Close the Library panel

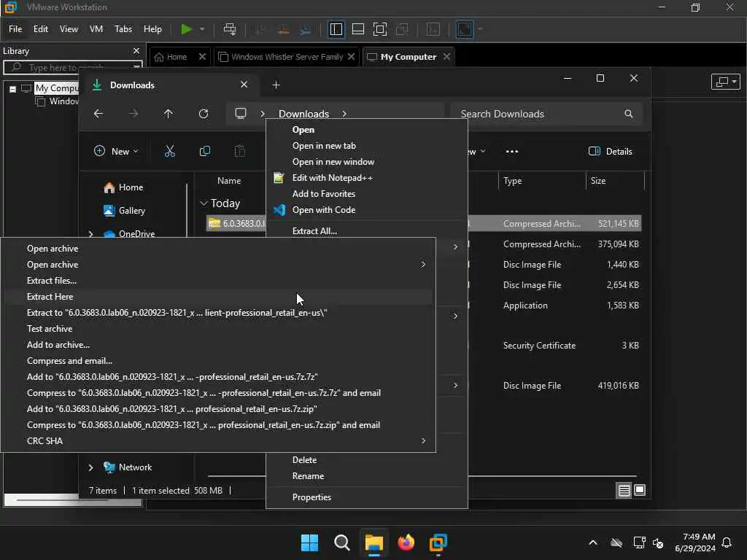[136, 51]
